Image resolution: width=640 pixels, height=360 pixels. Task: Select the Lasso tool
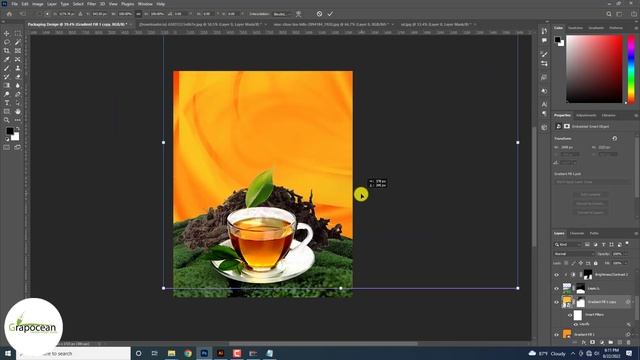click(x=7, y=42)
